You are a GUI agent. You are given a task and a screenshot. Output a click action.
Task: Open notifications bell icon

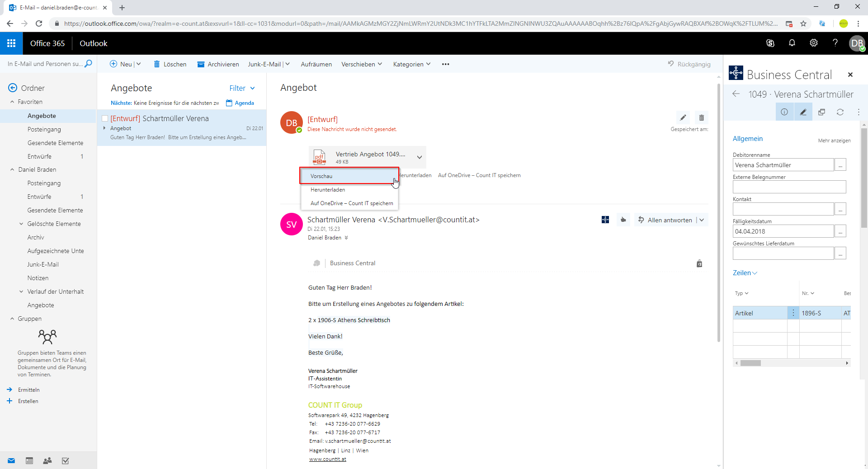792,43
